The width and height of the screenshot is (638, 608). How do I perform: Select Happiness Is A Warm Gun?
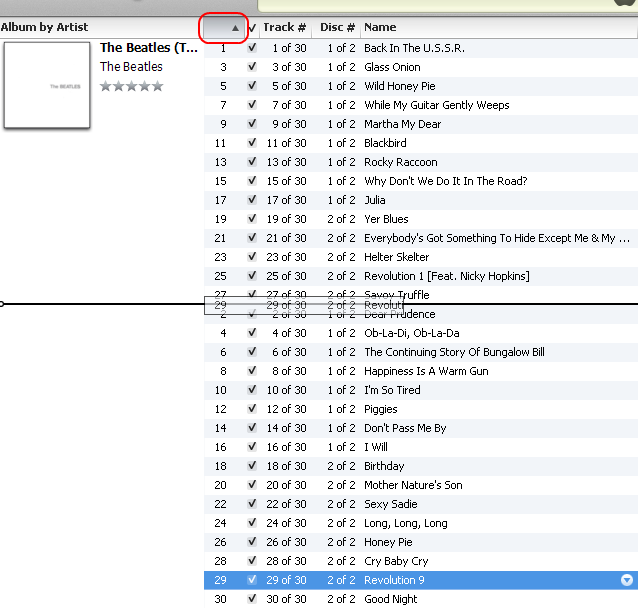pos(426,371)
